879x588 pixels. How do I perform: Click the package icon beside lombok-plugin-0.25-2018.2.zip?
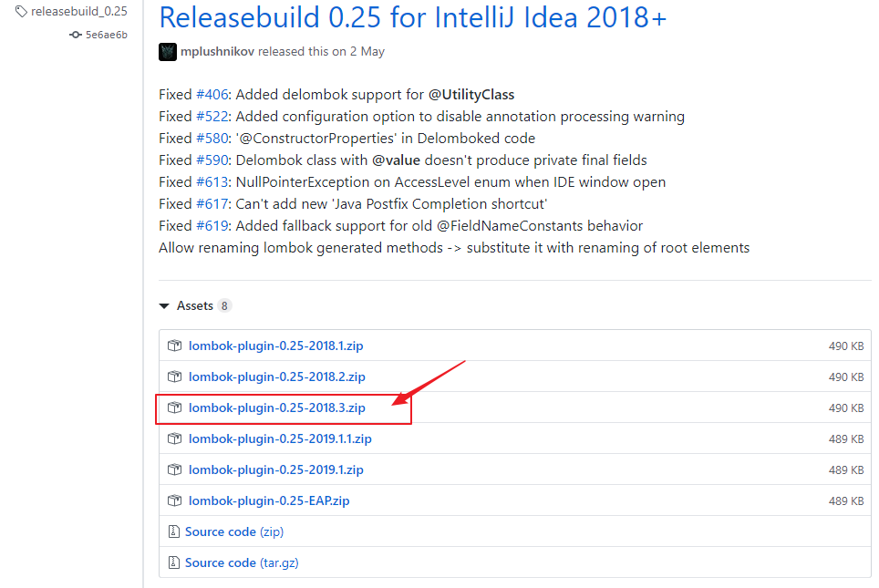coord(174,377)
